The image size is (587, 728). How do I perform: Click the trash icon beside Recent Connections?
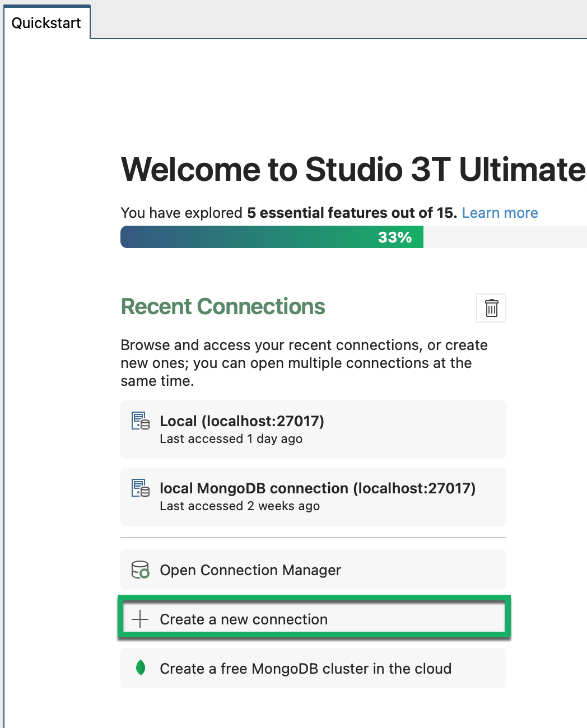(x=491, y=308)
